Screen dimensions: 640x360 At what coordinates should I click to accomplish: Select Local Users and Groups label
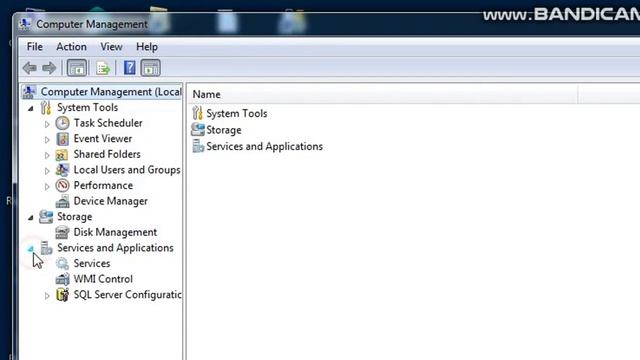[x=127, y=170]
